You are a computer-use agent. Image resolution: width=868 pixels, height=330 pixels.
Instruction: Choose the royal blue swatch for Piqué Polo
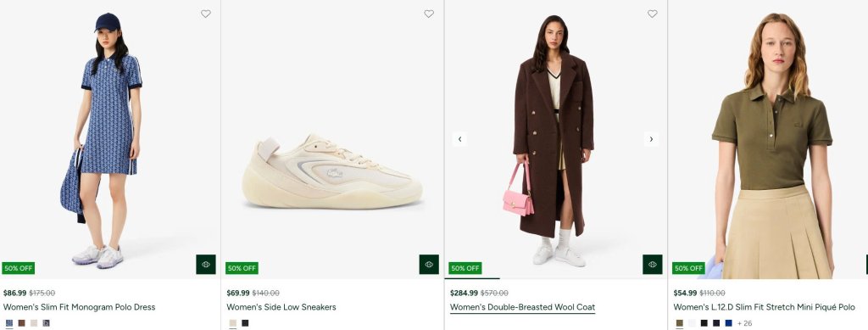pos(728,323)
